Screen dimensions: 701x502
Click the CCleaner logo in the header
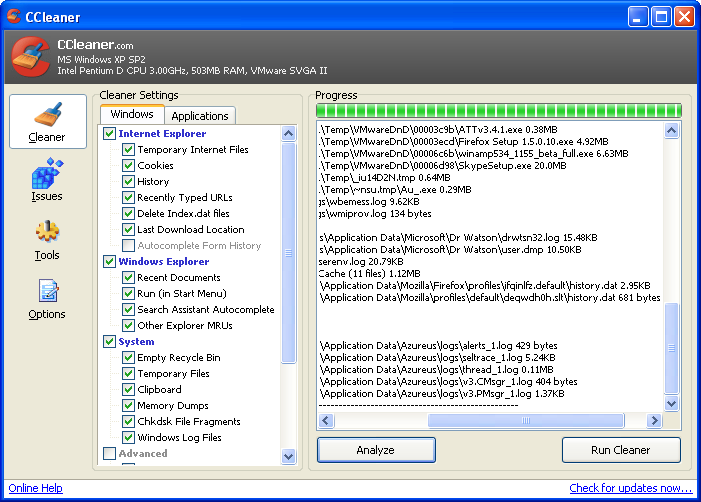click(30, 57)
